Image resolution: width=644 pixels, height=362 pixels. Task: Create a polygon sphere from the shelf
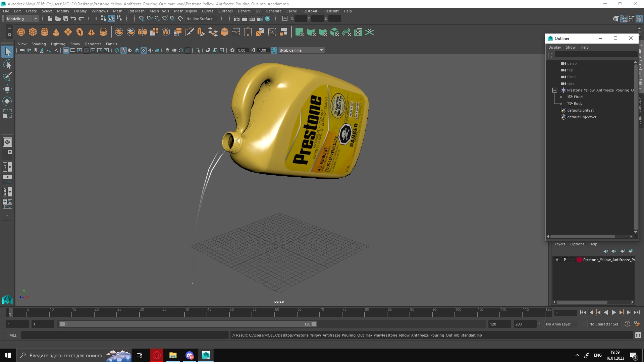pyautogui.click(x=21, y=32)
